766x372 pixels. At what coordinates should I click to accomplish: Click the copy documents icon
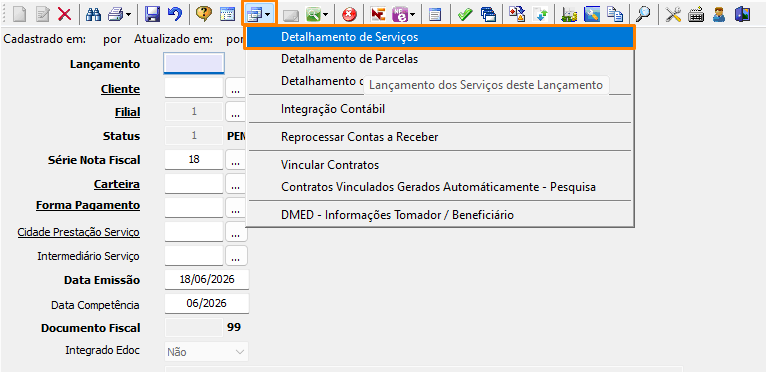[x=615, y=15]
